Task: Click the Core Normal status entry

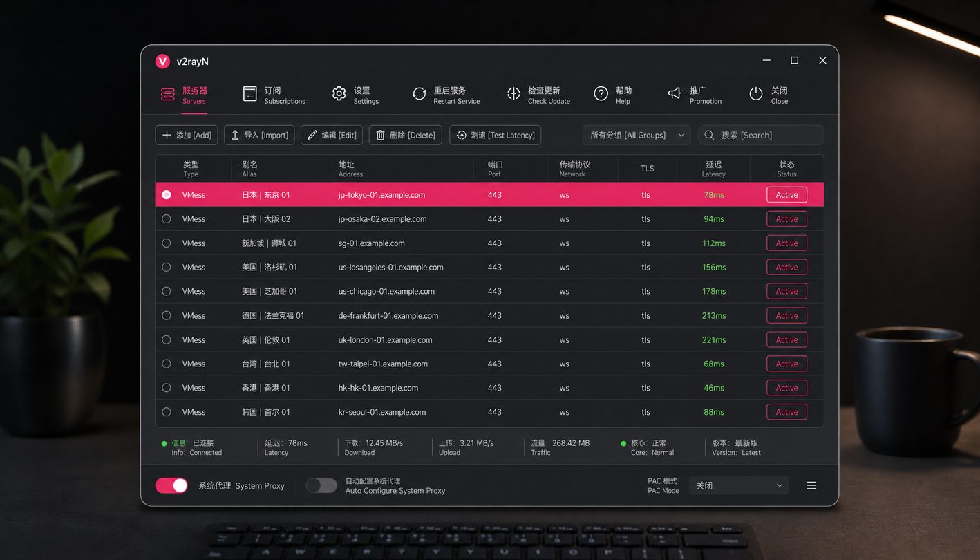Action: pyautogui.click(x=648, y=447)
